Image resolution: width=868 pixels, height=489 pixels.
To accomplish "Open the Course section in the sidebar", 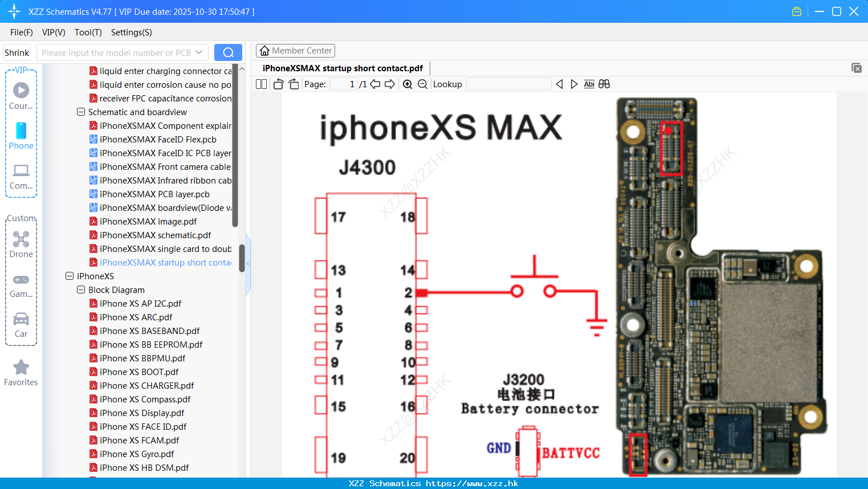I will (21, 96).
